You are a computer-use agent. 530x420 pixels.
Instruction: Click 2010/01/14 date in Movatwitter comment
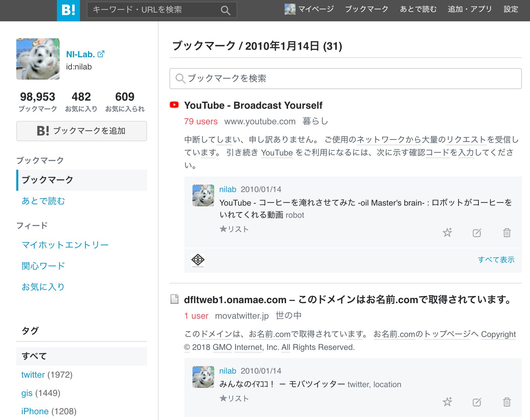pos(261,371)
